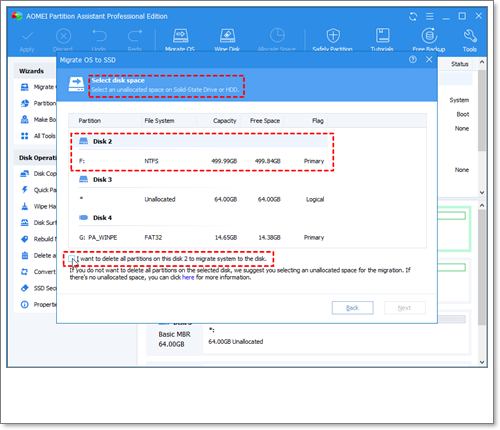Click the File System column header
This screenshot has height=430, width=500.
(159, 121)
